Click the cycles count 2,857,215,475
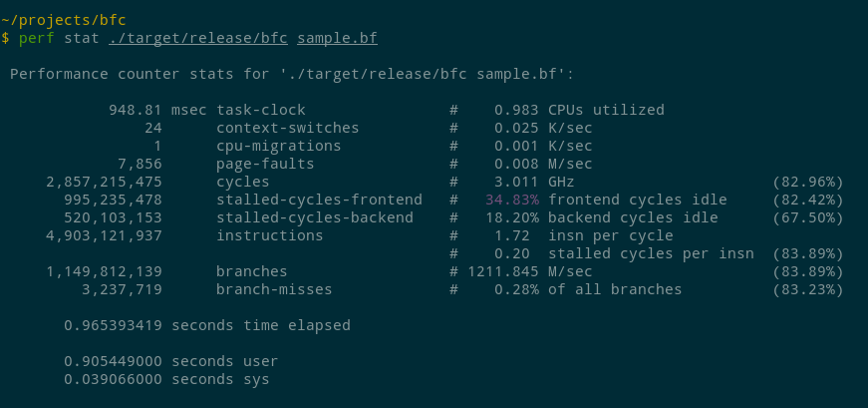 (104, 182)
